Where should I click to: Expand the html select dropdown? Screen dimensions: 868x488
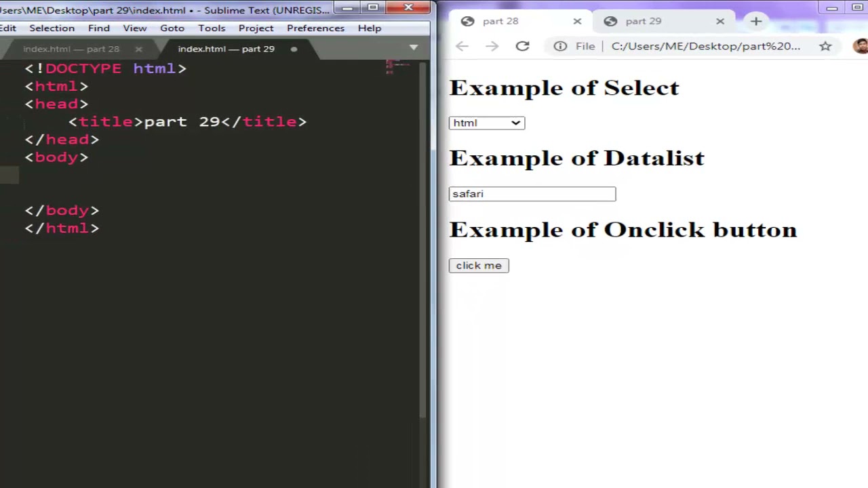tap(487, 123)
